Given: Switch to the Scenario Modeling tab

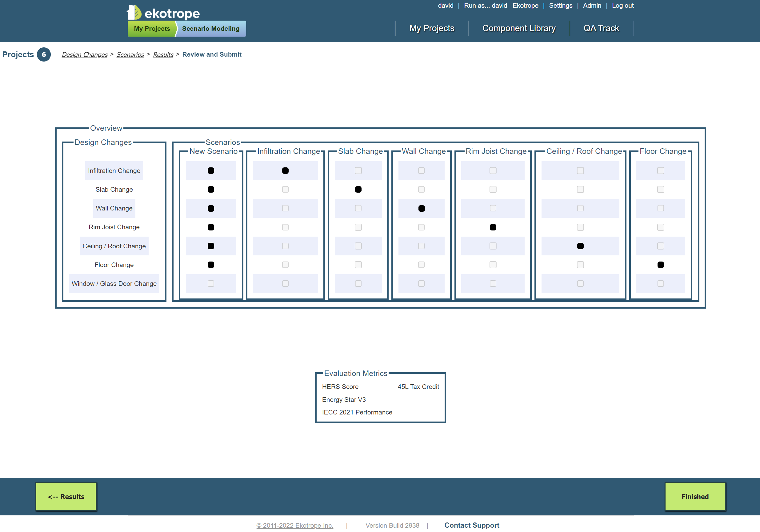Looking at the screenshot, I should 210,29.
